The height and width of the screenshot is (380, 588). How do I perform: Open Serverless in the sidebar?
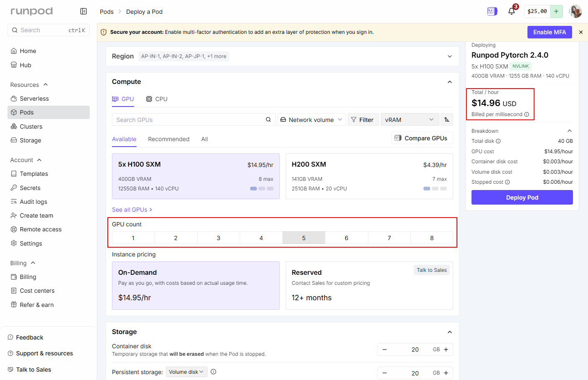point(48,99)
